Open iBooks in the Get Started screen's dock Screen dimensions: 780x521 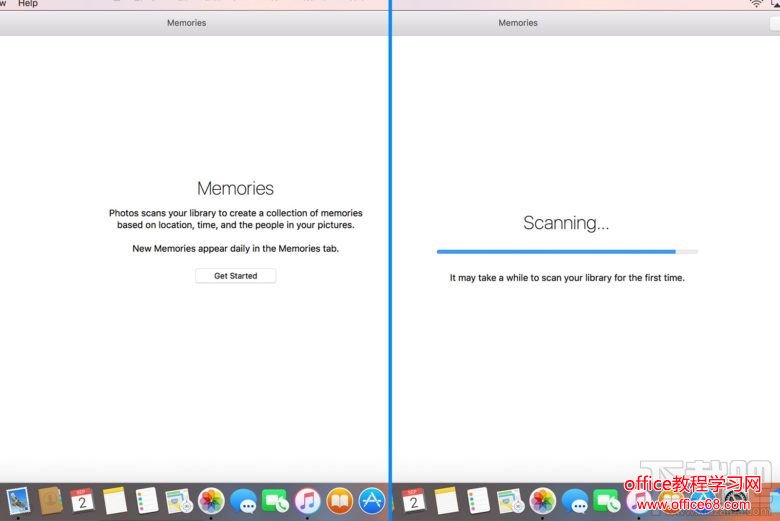click(340, 501)
